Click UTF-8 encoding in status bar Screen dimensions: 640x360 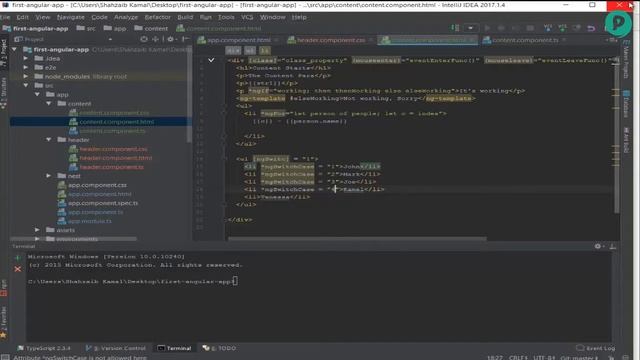click(x=544, y=358)
